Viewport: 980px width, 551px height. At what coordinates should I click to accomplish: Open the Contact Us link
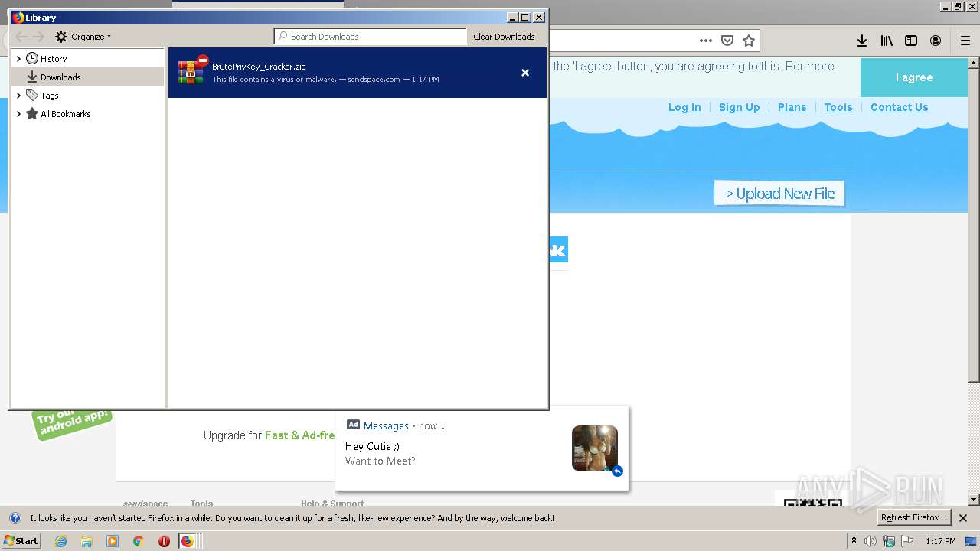point(900,107)
